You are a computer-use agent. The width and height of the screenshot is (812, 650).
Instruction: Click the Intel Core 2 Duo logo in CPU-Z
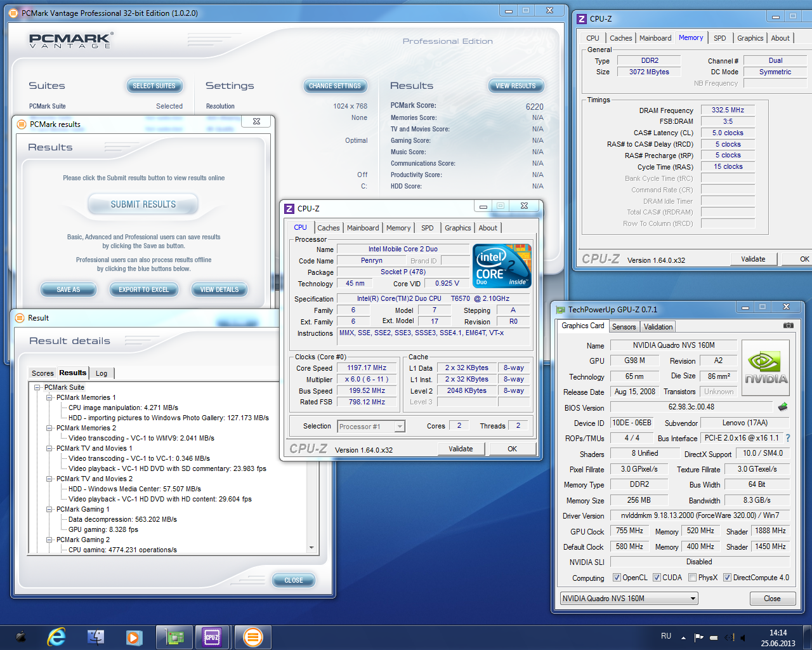[502, 265]
